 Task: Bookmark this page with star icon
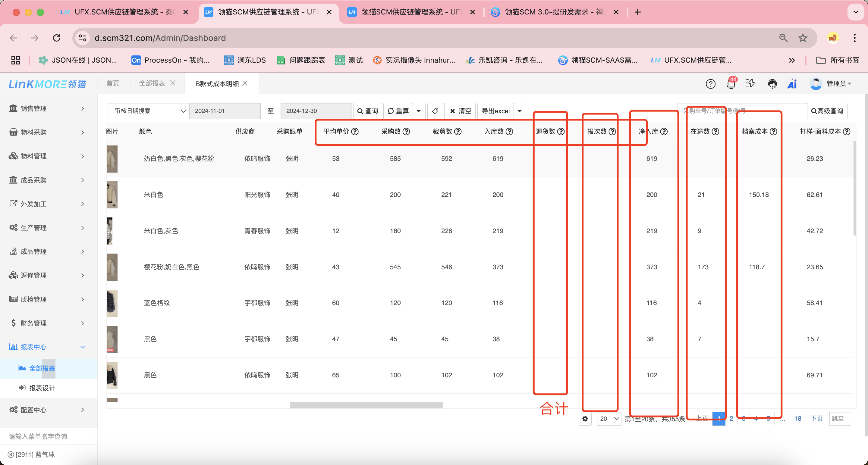pos(803,38)
